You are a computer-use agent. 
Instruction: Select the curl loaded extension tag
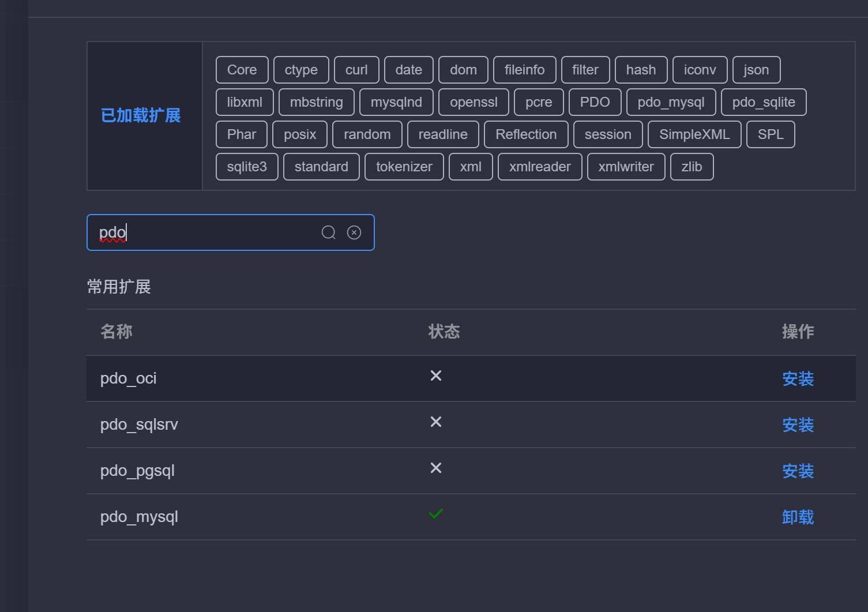pyautogui.click(x=356, y=70)
